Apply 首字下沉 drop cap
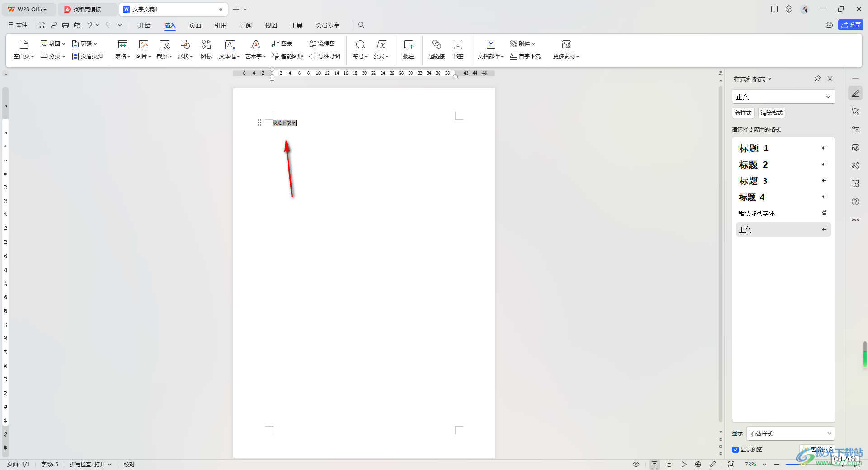The image size is (868, 470). (525, 56)
